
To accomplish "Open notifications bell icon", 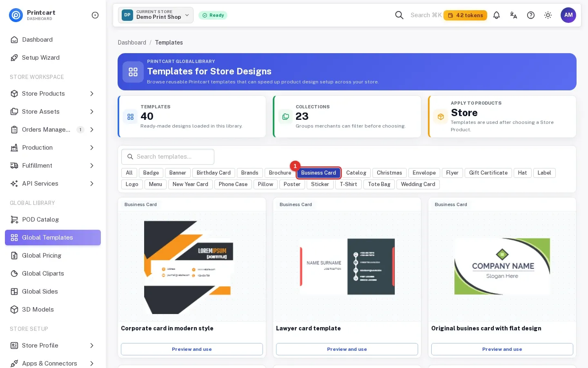I will [x=497, y=15].
